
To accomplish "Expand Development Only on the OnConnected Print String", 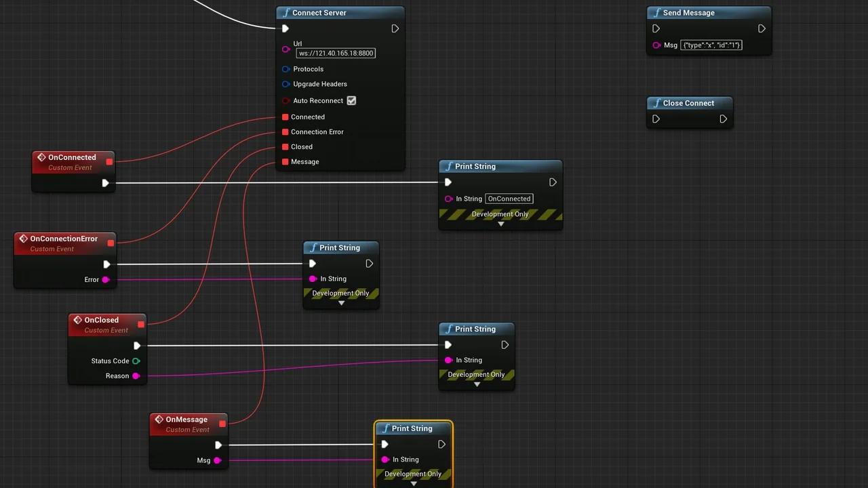I will (x=500, y=224).
